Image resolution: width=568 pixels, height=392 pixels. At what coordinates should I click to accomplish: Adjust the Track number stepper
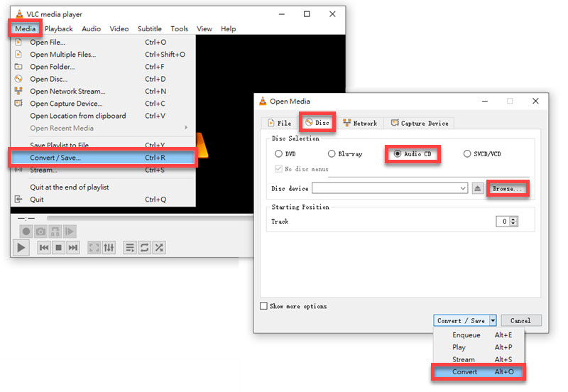click(x=513, y=222)
